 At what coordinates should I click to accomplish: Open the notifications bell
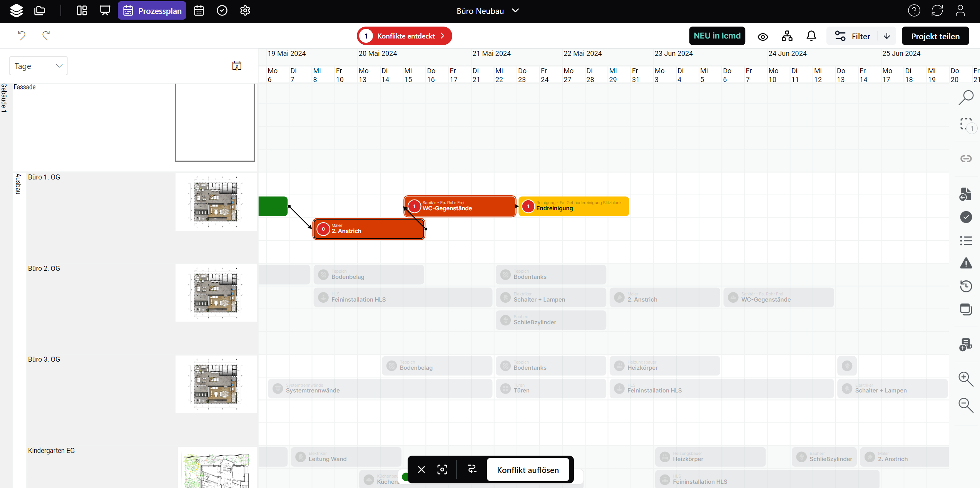811,36
